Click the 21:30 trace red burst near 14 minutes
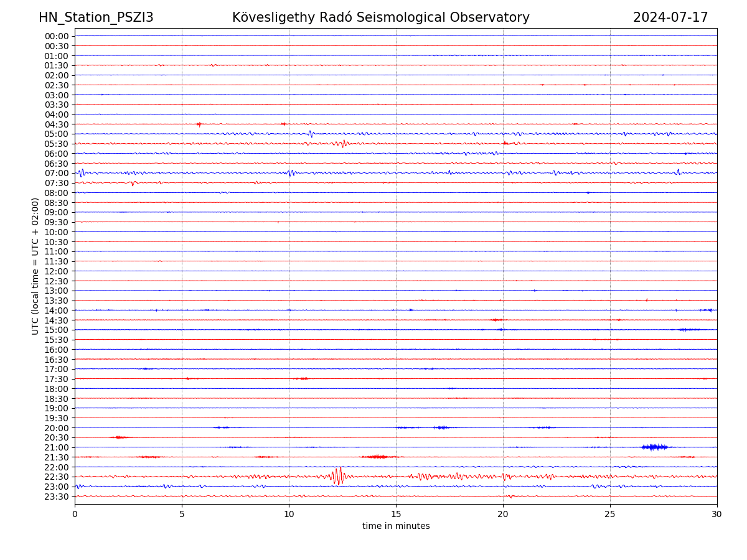This screenshot has width=747, height=560. tap(377, 457)
